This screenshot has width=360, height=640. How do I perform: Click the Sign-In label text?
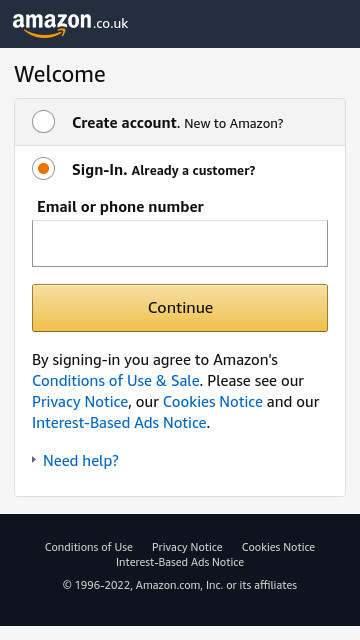(100, 170)
